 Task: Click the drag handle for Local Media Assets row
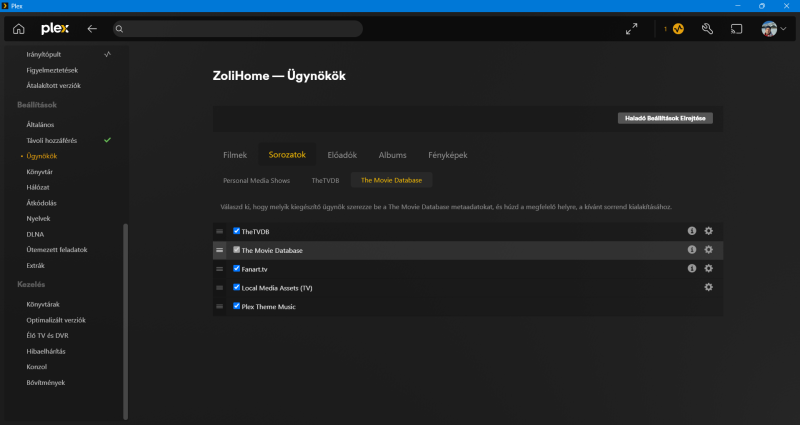[x=219, y=288]
